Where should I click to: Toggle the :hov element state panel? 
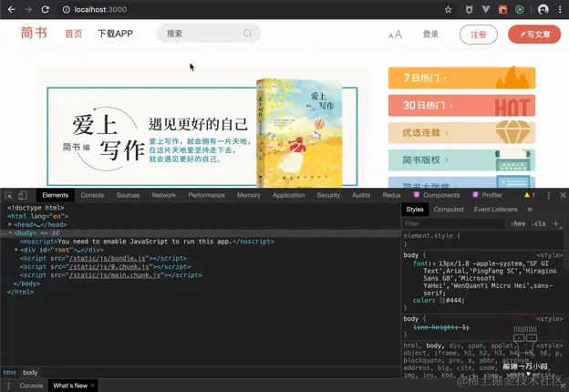point(518,223)
